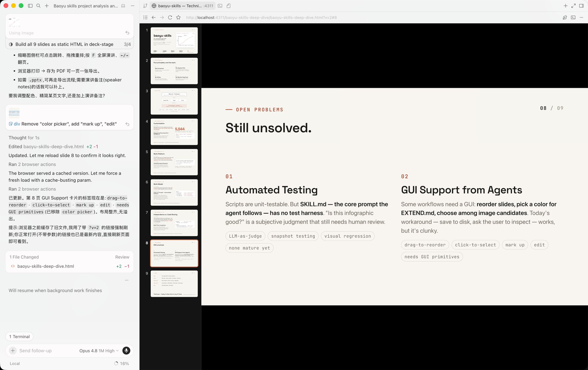The image size is (588, 370).
Task: Open search with the magnifier icon
Action: click(x=38, y=6)
